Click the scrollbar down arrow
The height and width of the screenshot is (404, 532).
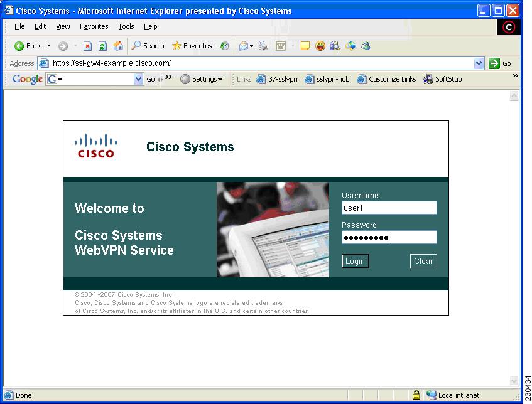tap(514, 381)
